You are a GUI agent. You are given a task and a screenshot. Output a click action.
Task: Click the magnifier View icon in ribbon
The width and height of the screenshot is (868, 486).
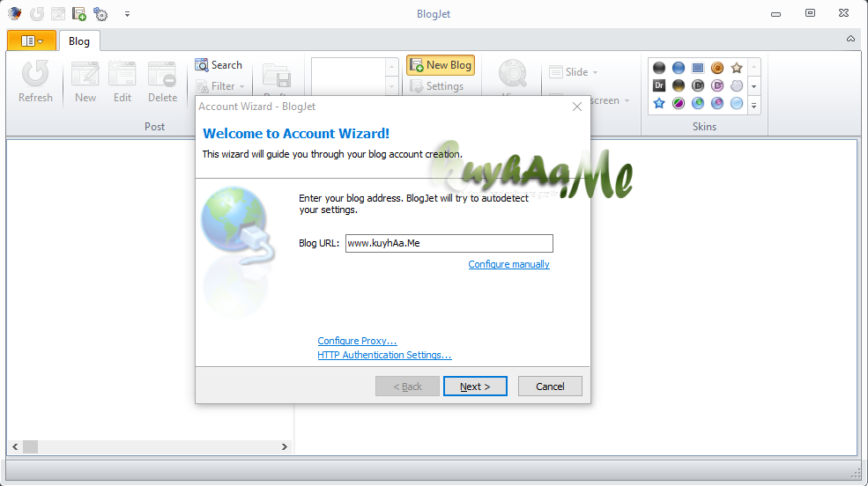click(513, 74)
